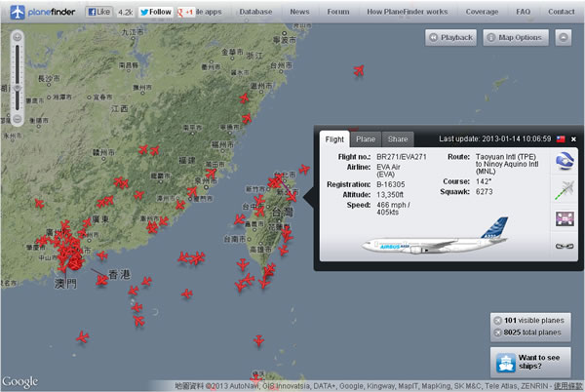Open the 使用條款 terms link

[567, 385]
